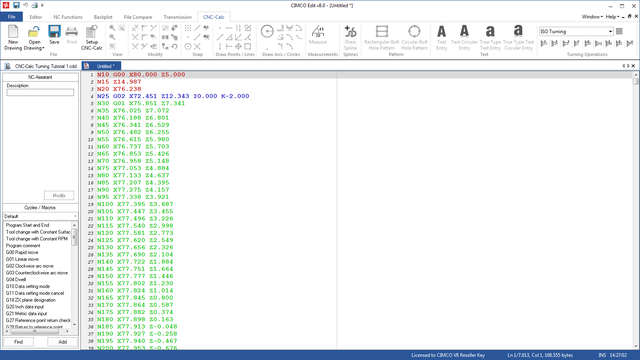
Task: Choose the Text Circular Entry tool
Action: point(464,37)
